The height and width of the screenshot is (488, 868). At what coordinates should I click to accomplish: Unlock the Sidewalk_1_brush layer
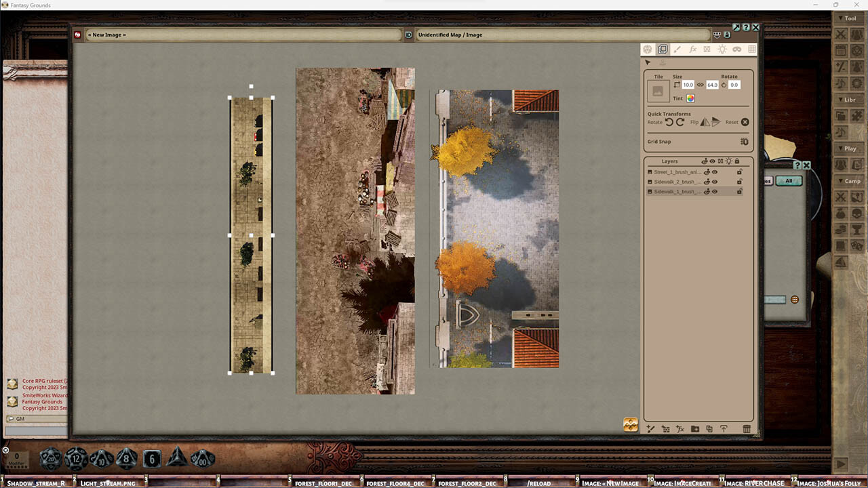coord(740,192)
